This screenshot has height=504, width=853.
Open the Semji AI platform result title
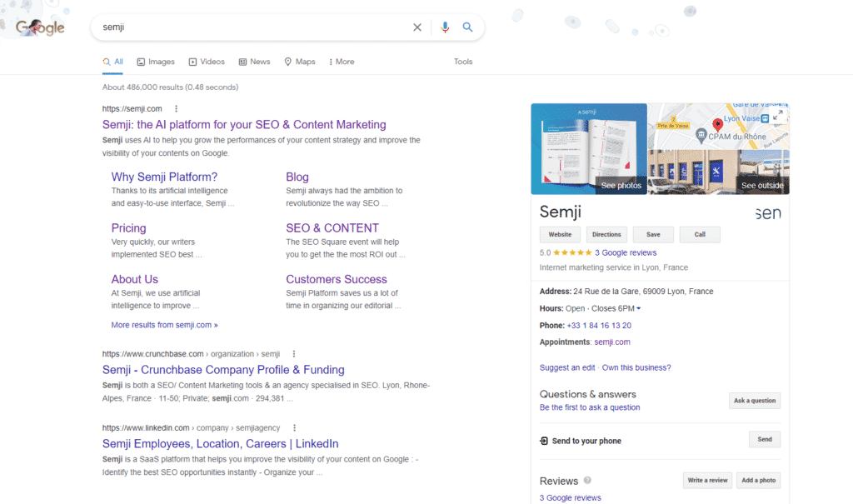coord(244,125)
